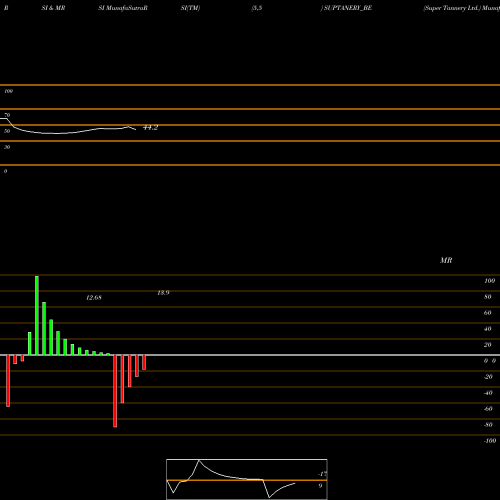Click MR axis label -40
500x500 pixels.
(488, 393)
